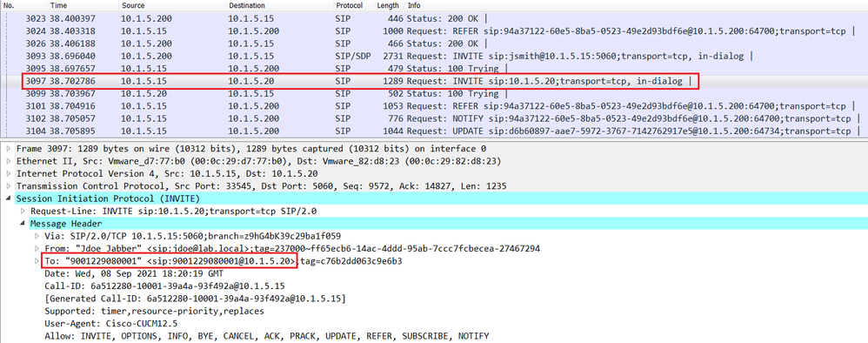This screenshot has height=343, width=868.
Task: Select the Allow methods header line
Action: pyautogui.click(x=267, y=336)
